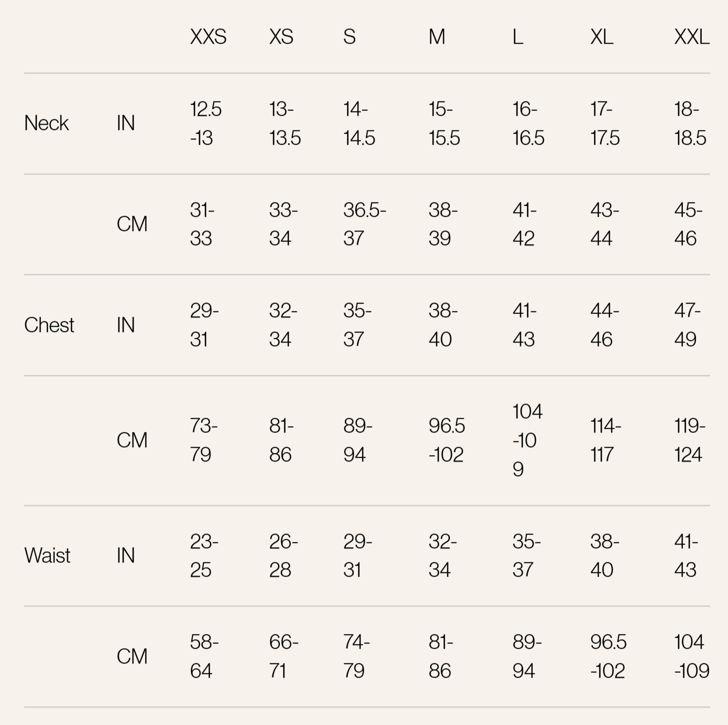
Task: Select the 47-49 chest inches value
Action: coord(687,325)
